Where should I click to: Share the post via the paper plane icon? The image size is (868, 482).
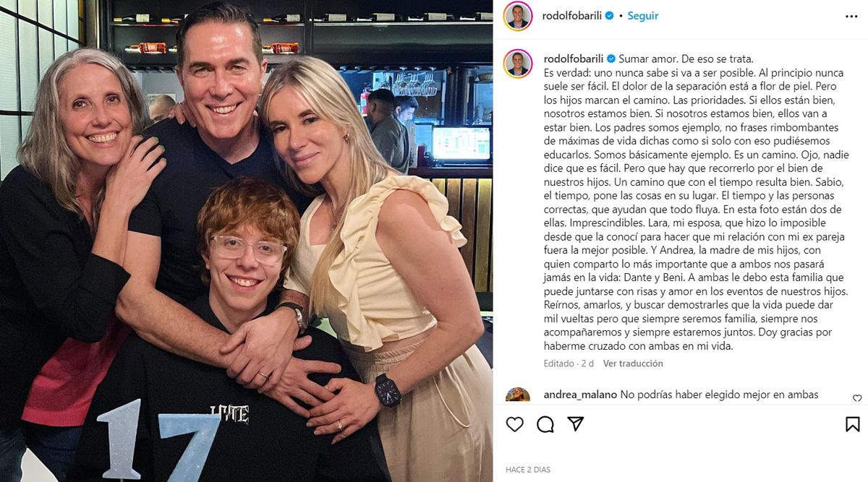click(576, 424)
